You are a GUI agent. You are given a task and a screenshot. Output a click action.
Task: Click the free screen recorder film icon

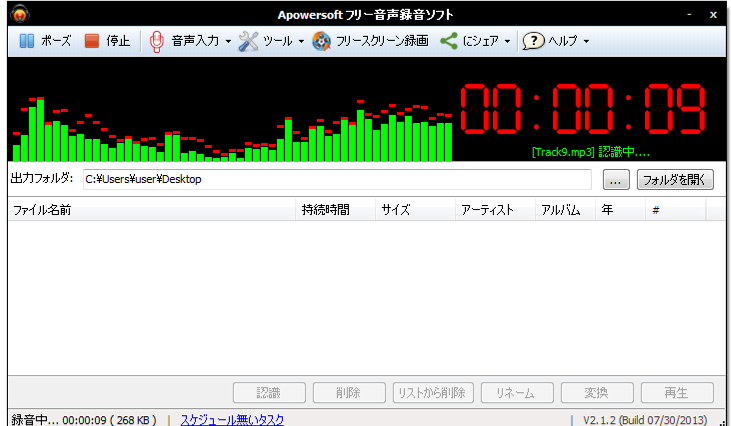(322, 41)
